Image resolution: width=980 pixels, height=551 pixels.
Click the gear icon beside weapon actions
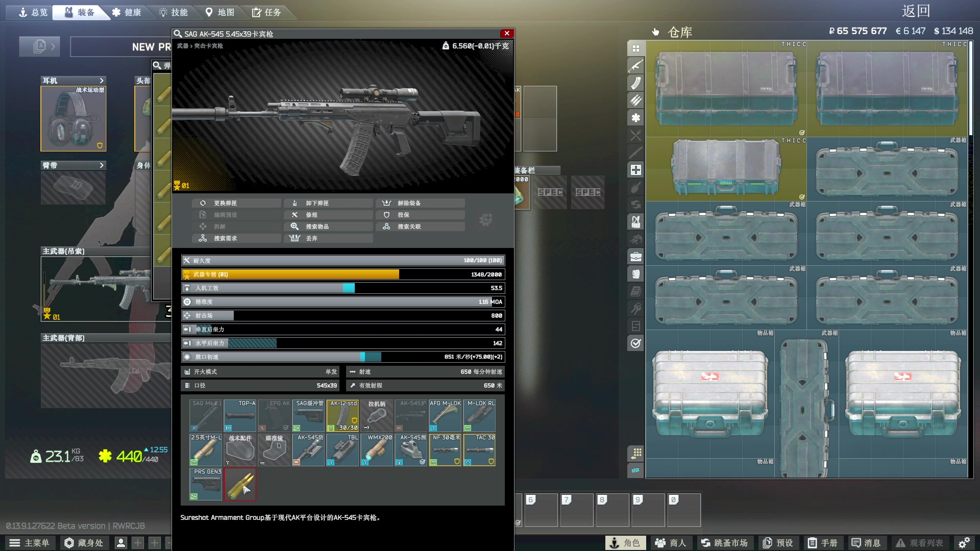485,220
